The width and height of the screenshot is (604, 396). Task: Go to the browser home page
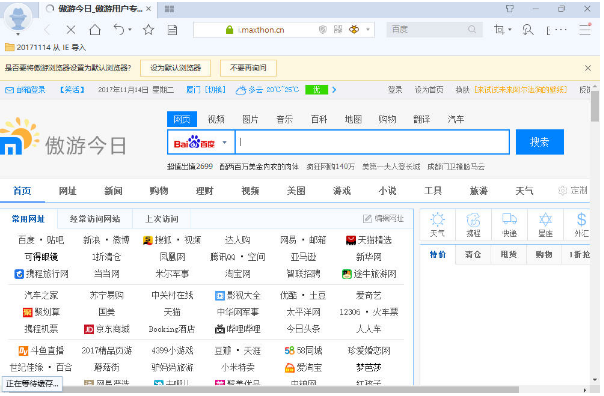(x=95, y=30)
